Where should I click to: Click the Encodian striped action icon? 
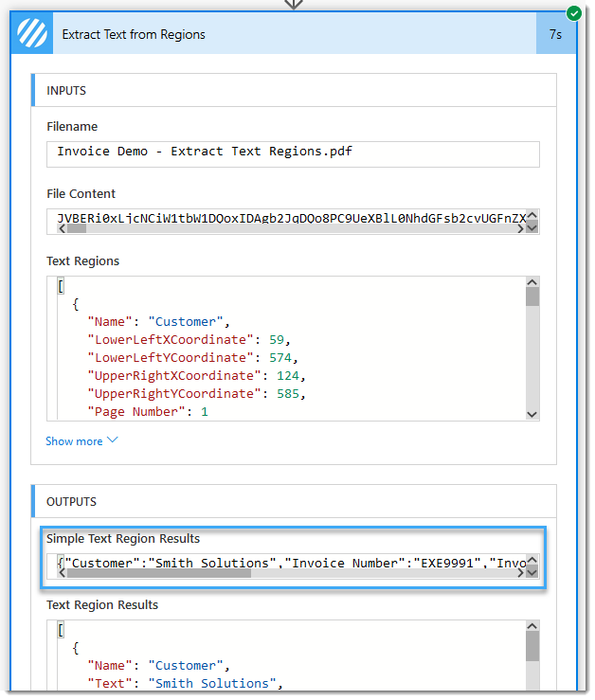(x=31, y=34)
